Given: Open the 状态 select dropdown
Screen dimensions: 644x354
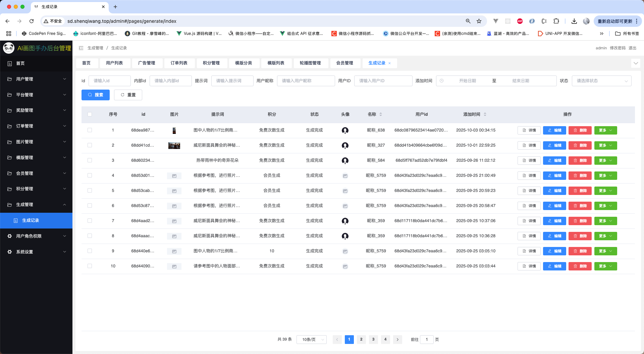Looking at the screenshot, I should (601, 81).
